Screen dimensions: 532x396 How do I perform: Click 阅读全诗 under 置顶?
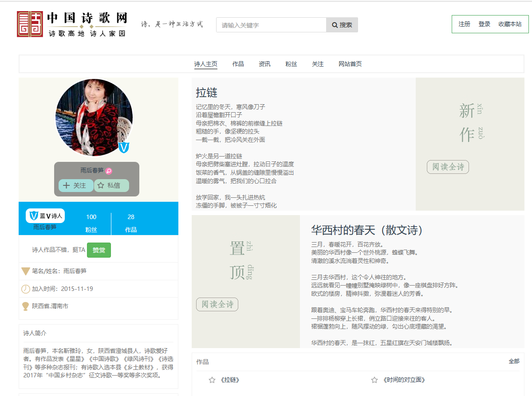coord(217,304)
